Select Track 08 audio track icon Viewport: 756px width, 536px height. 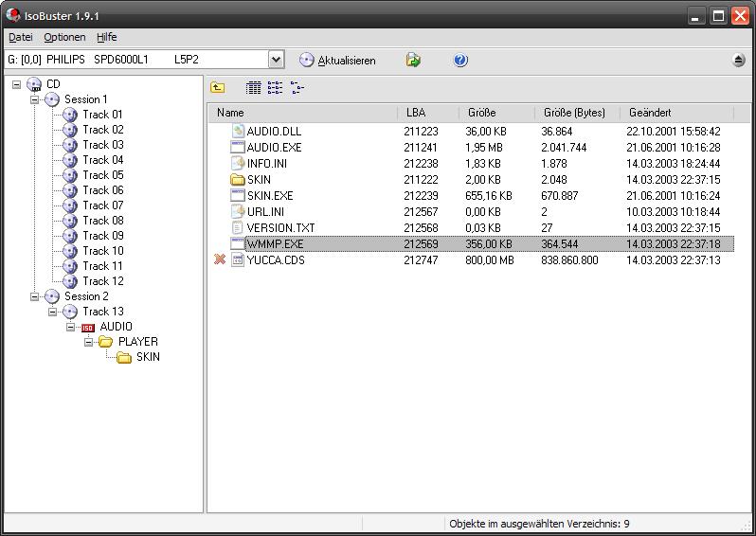click(70, 221)
